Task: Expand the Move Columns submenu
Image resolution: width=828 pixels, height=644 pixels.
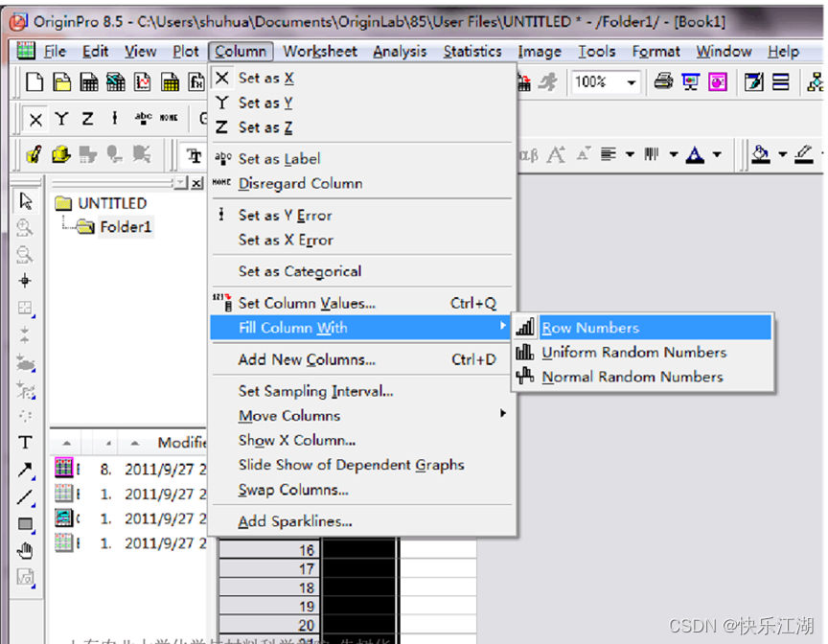Action: (x=359, y=415)
